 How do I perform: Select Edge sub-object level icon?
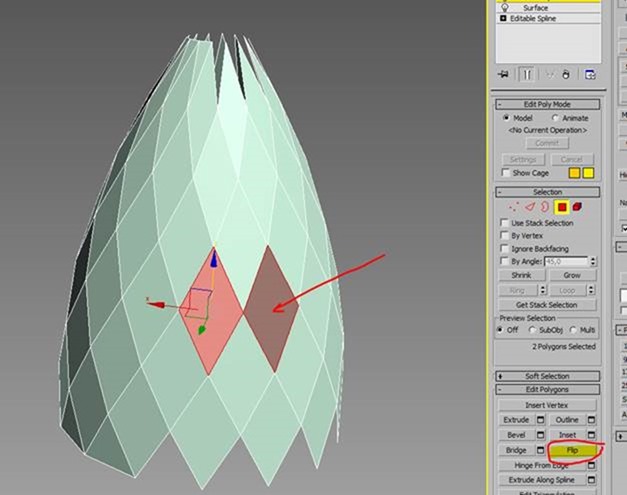click(x=532, y=206)
